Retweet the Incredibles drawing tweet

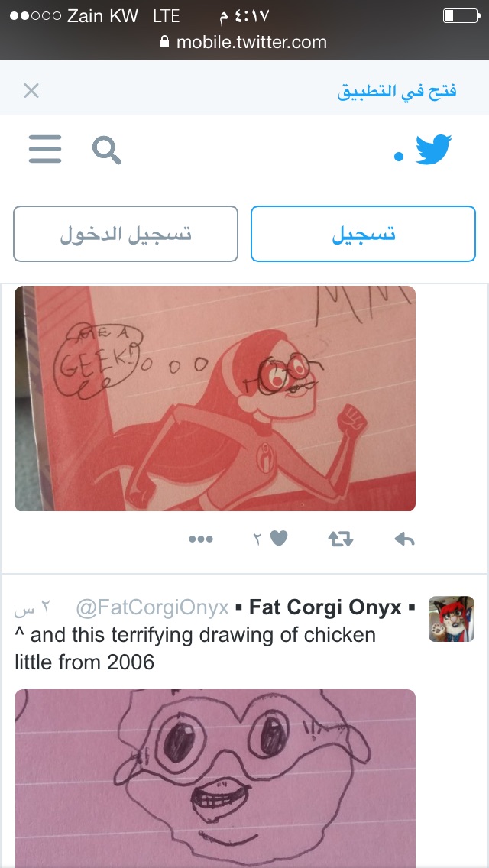341,539
